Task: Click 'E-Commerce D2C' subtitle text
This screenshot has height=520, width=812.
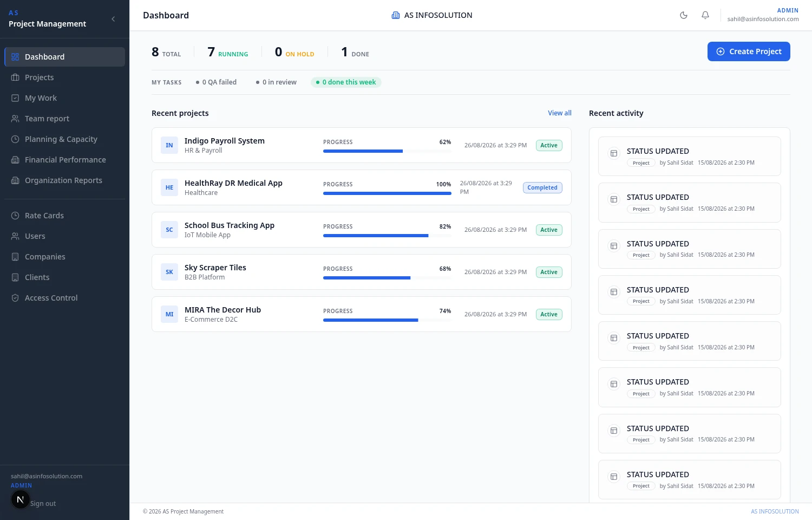Action: [211, 320]
